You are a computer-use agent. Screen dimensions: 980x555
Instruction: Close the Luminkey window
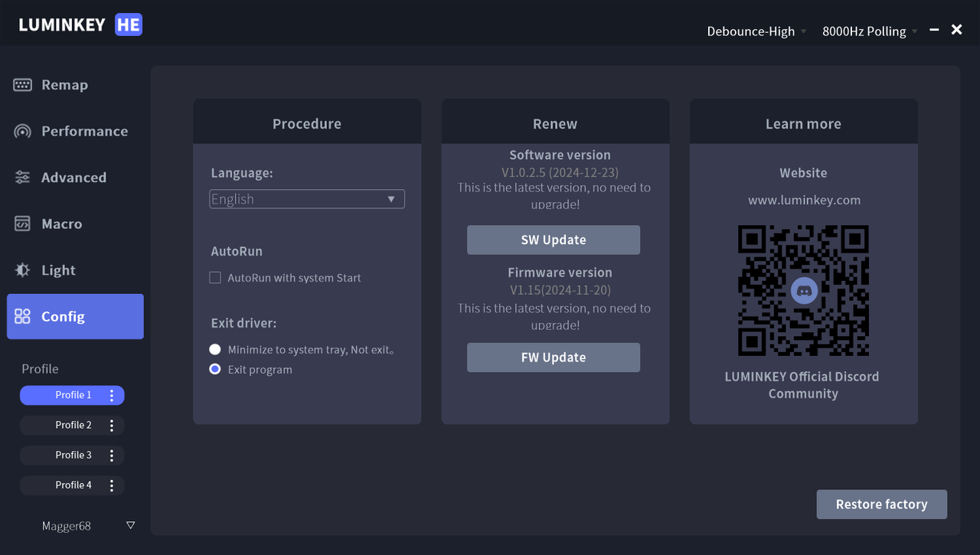(x=956, y=29)
